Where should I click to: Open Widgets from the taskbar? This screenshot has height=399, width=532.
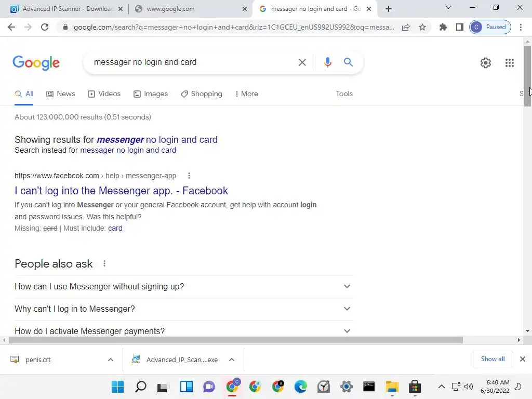click(x=187, y=387)
